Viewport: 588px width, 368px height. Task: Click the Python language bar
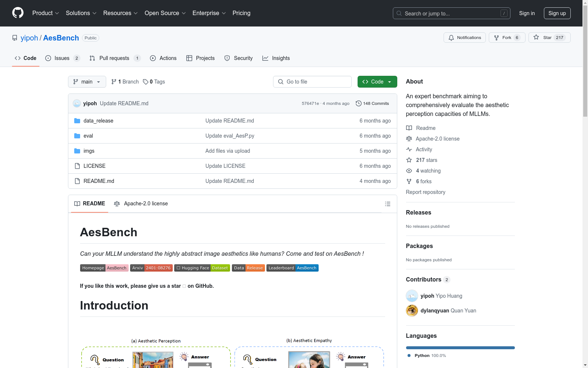(x=460, y=348)
